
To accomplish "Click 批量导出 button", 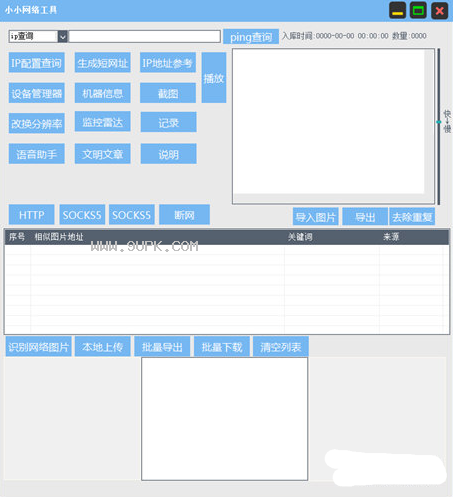I will (162, 347).
